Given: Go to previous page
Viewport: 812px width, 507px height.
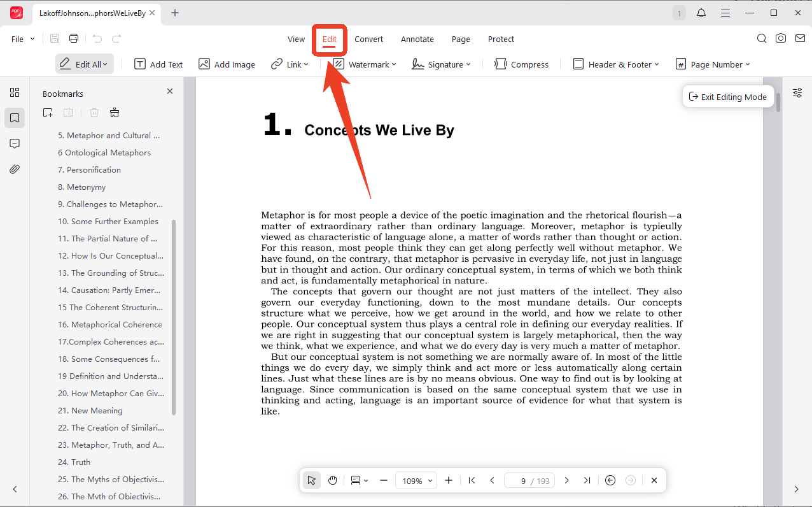Looking at the screenshot, I should click(492, 480).
